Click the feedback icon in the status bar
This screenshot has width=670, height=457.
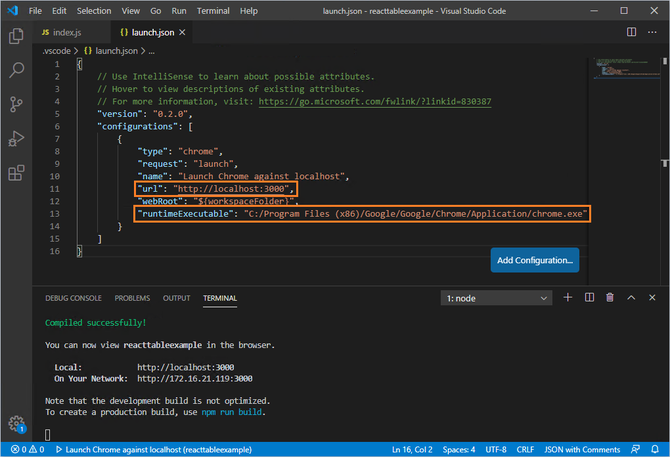(x=635, y=449)
